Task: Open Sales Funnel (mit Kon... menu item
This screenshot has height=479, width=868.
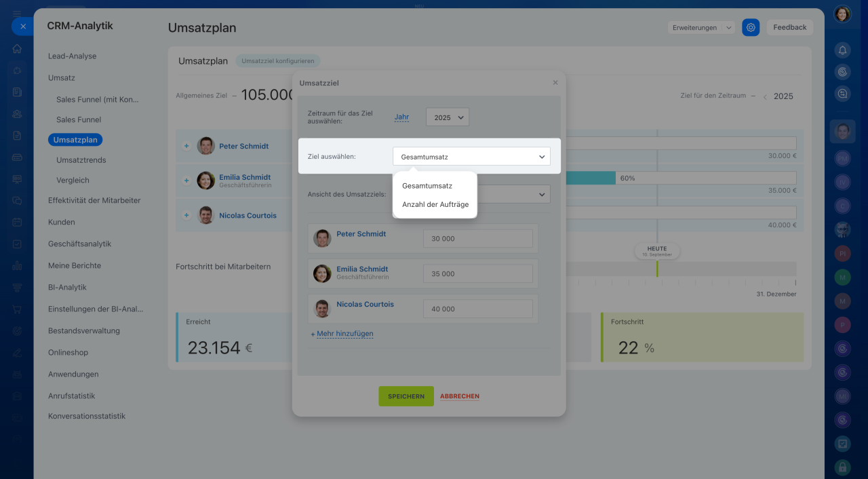Action: tap(97, 99)
